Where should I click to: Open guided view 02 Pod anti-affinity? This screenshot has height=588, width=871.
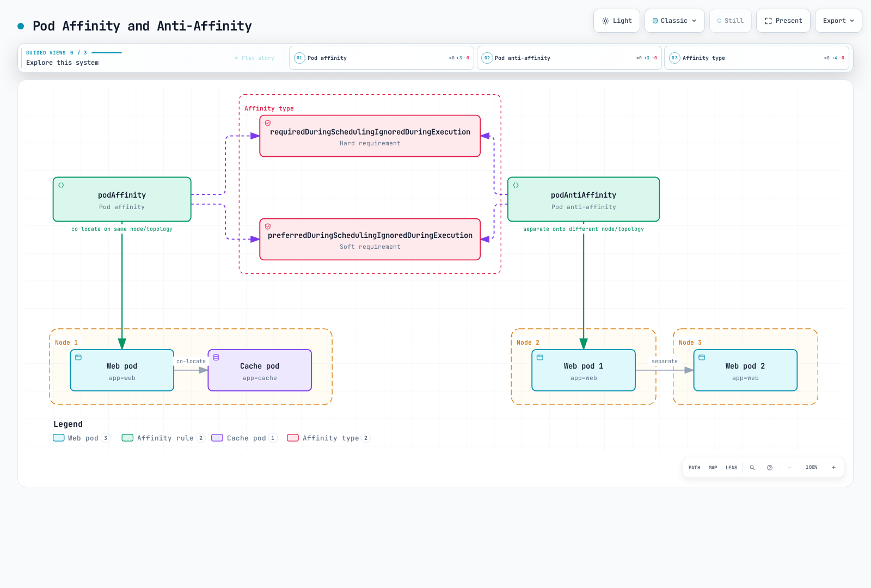(x=569, y=58)
